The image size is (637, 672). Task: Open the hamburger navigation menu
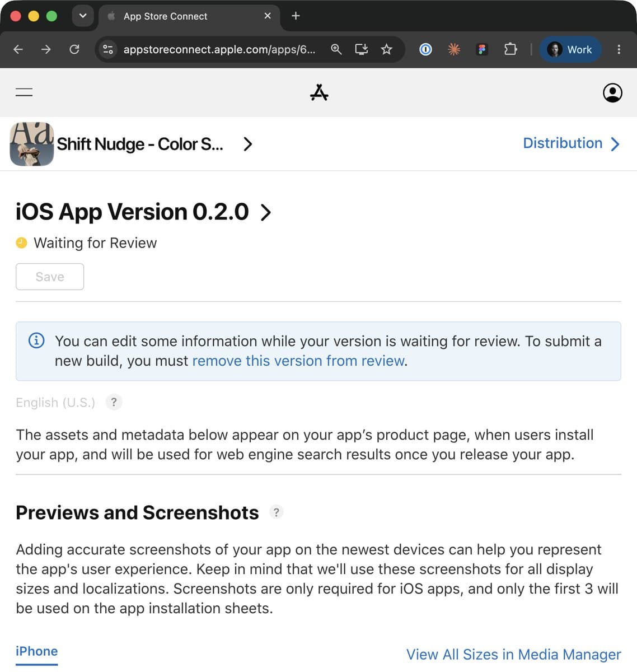tap(24, 92)
